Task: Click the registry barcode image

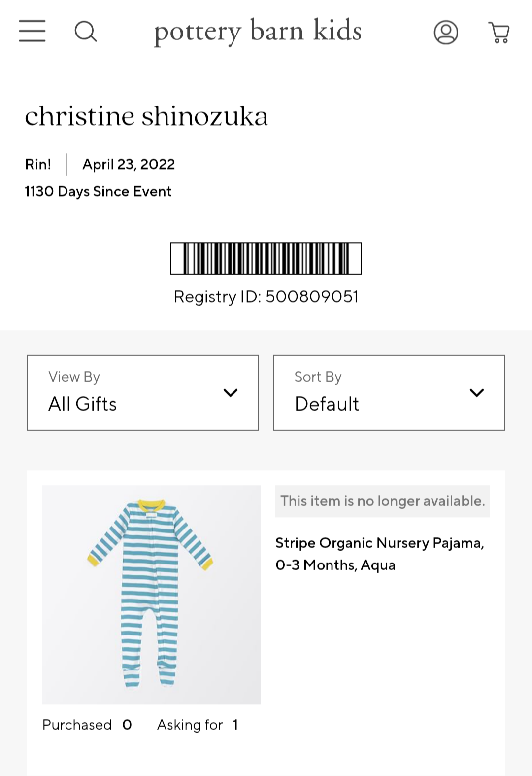Action: [x=266, y=258]
